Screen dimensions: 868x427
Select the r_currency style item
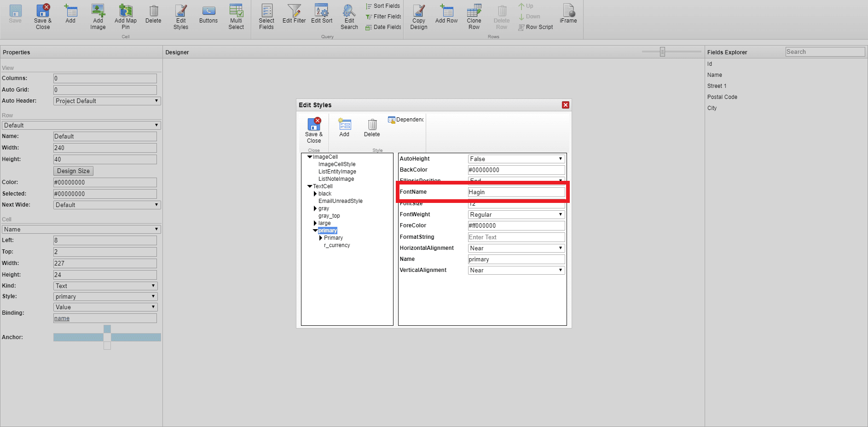coord(337,245)
